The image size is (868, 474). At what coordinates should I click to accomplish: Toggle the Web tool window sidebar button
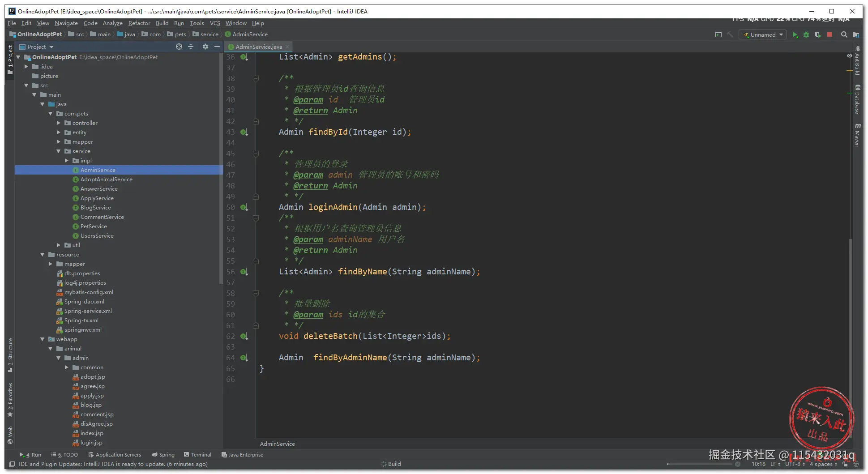[10, 435]
